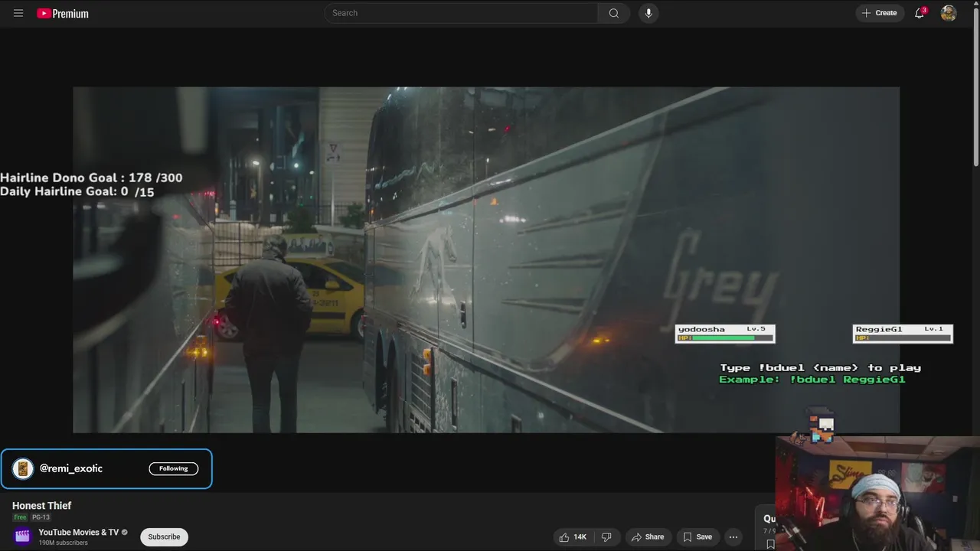Click the yodoosha HP bar overlay
The height and width of the screenshot is (551, 980).
click(725, 334)
